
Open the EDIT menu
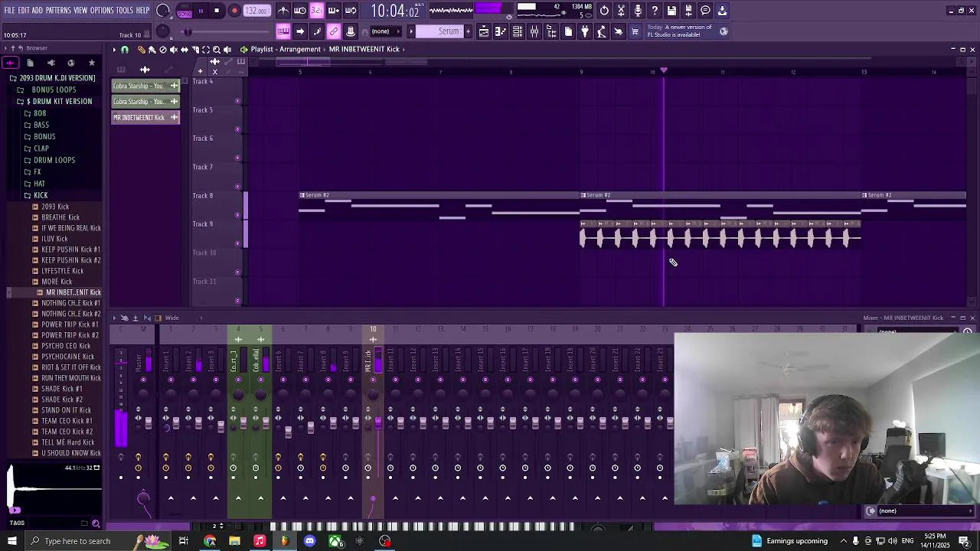pos(24,11)
